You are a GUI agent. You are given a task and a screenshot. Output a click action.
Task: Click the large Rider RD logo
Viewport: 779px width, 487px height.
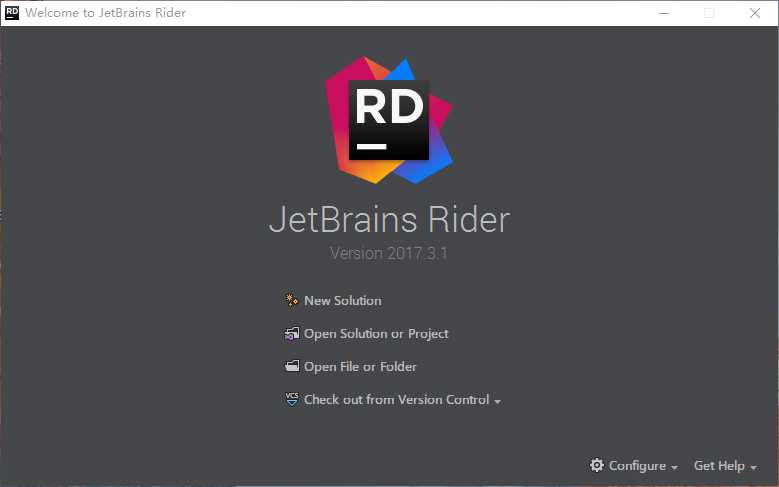389,120
